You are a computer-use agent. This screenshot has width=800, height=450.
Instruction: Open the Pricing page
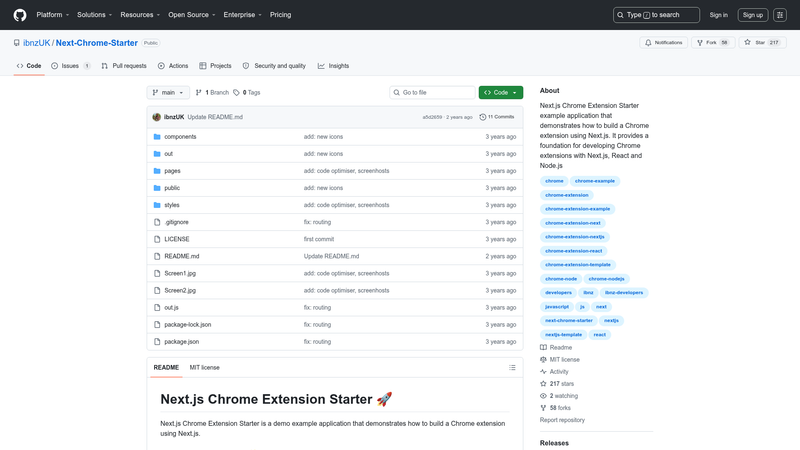(281, 15)
